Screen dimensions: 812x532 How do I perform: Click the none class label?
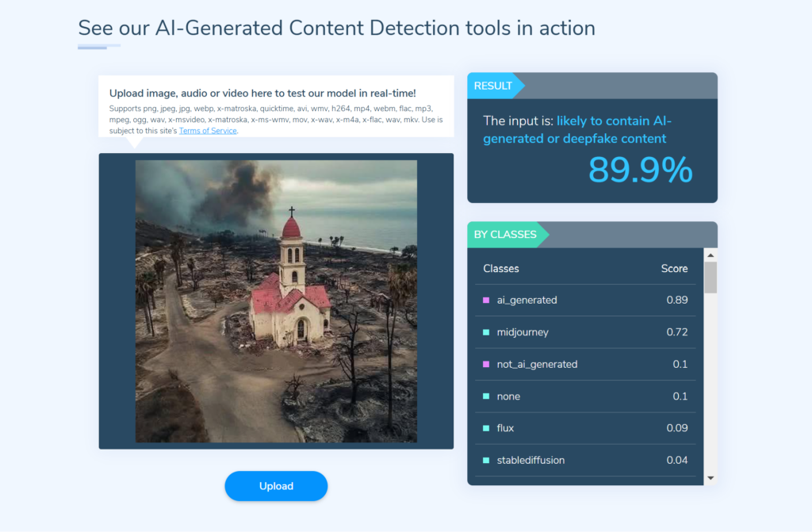pyautogui.click(x=508, y=396)
